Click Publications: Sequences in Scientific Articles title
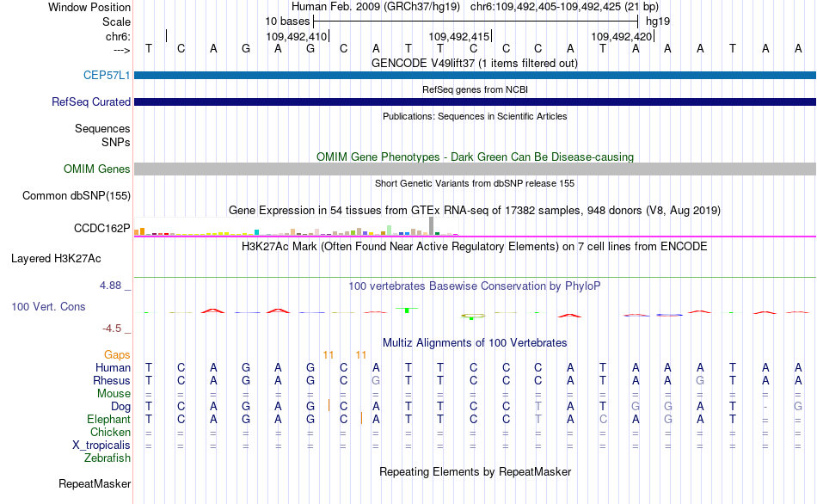Image resolution: width=817 pixels, height=504 pixels. coord(475,116)
